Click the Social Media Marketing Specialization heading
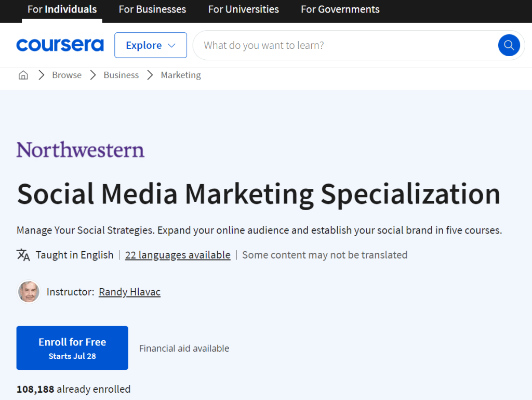This screenshot has width=532, height=400. click(258, 193)
